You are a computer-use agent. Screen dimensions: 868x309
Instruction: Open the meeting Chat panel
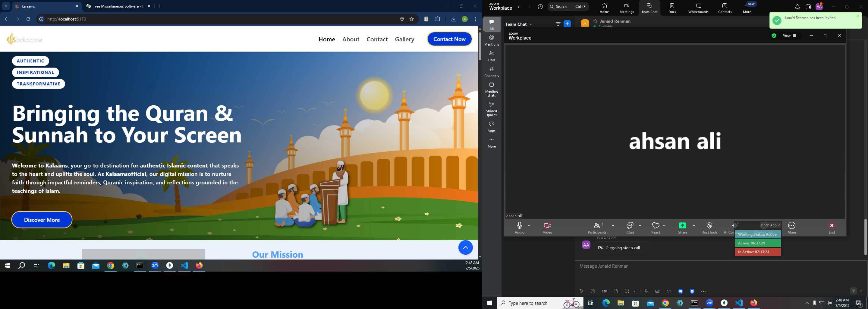click(x=630, y=228)
